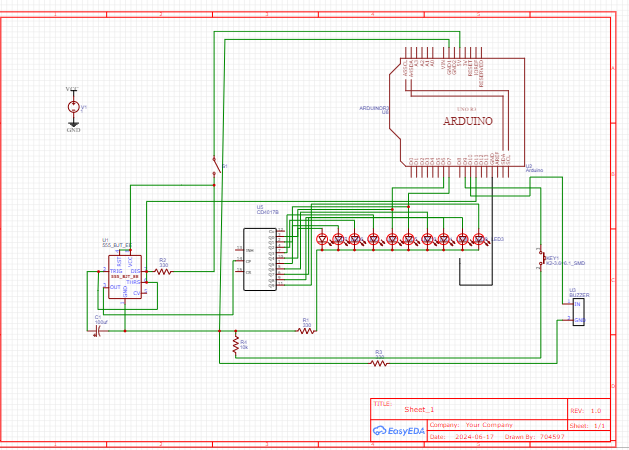
Task: Click the IN pin of the buzzer
Action: (x=577, y=304)
